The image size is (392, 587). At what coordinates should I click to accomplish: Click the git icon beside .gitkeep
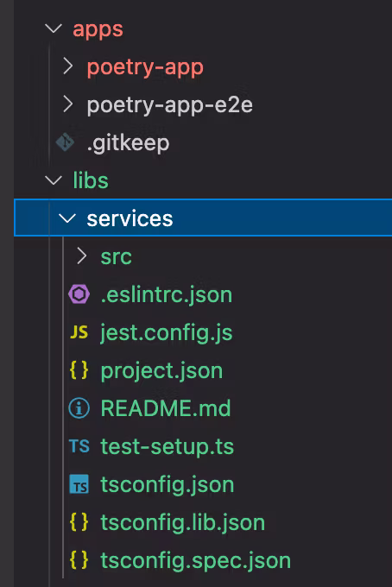(65, 142)
